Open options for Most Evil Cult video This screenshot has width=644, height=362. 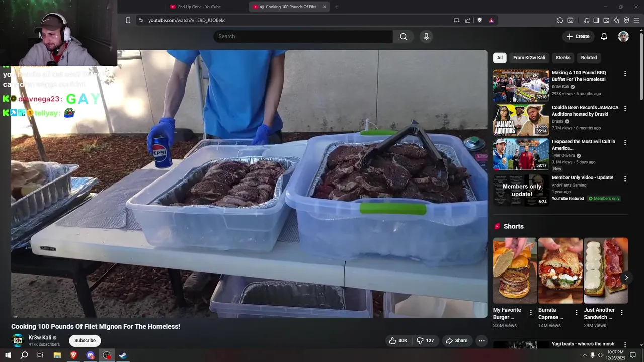(625, 142)
